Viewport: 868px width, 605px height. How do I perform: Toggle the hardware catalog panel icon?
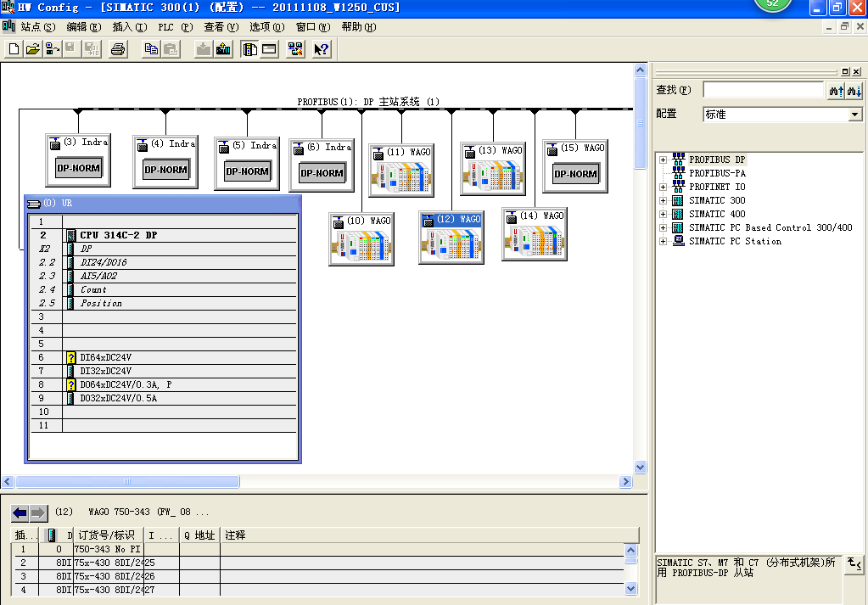click(x=249, y=49)
